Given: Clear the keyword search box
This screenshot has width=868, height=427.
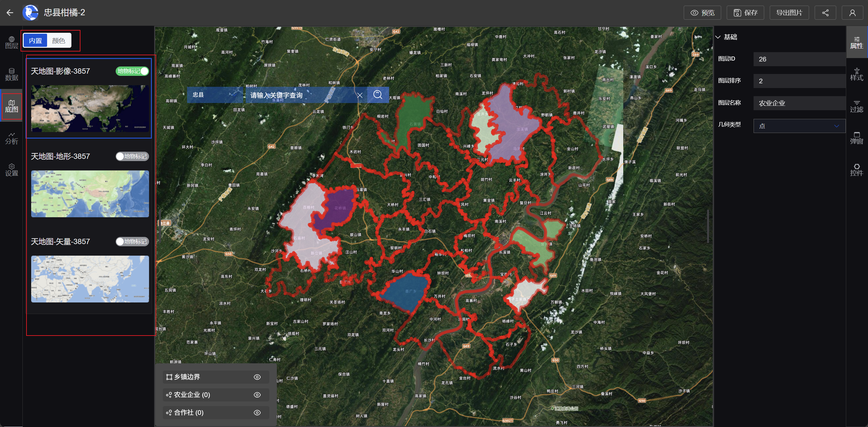Looking at the screenshot, I should coord(359,95).
